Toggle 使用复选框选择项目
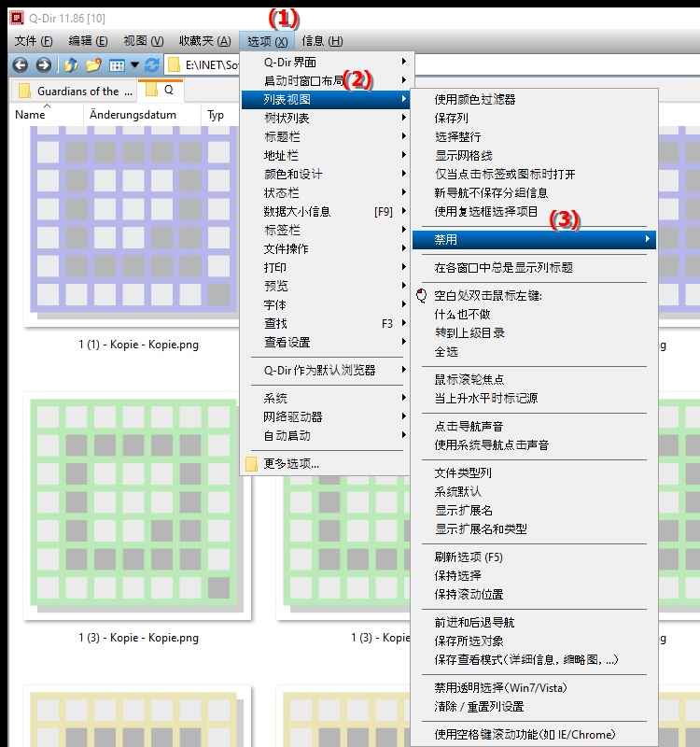 click(x=534, y=212)
